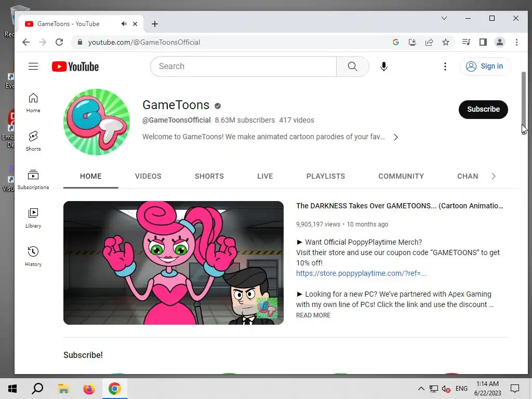Click the share page icon in address bar
The width and height of the screenshot is (532, 399).
[429, 42]
